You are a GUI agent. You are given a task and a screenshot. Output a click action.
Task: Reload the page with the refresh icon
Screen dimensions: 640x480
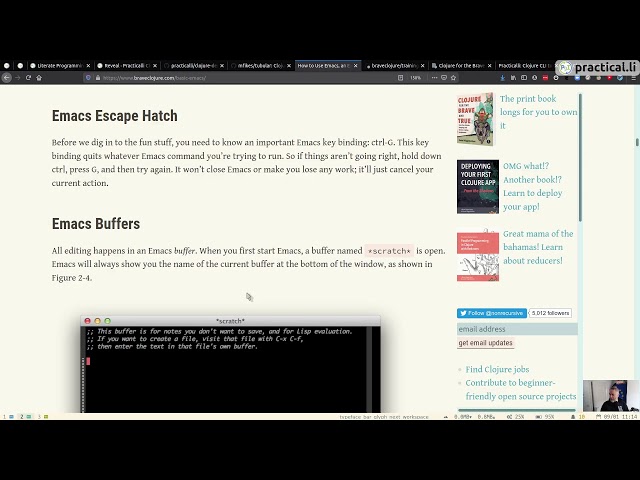point(28,78)
